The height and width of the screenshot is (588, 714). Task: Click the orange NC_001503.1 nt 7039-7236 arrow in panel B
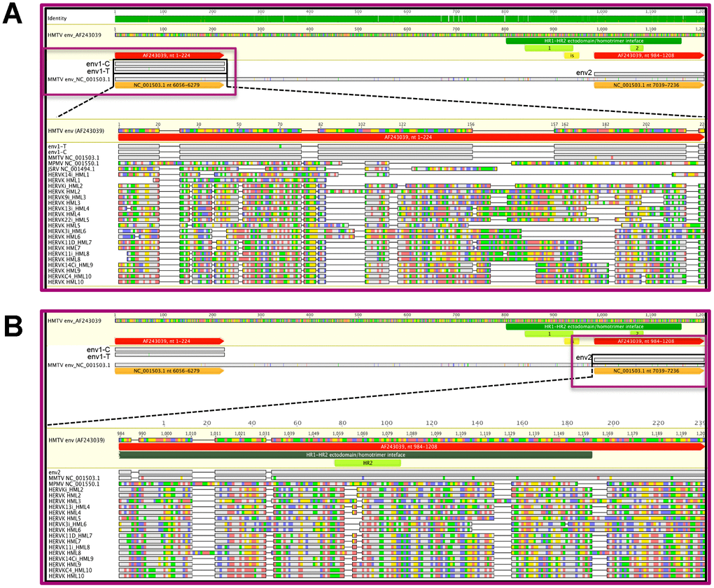click(647, 370)
